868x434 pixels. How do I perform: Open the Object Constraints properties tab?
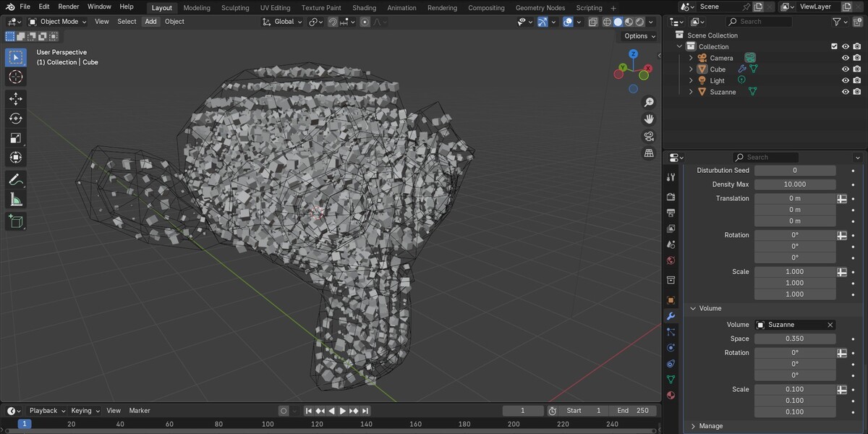tap(671, 364)
